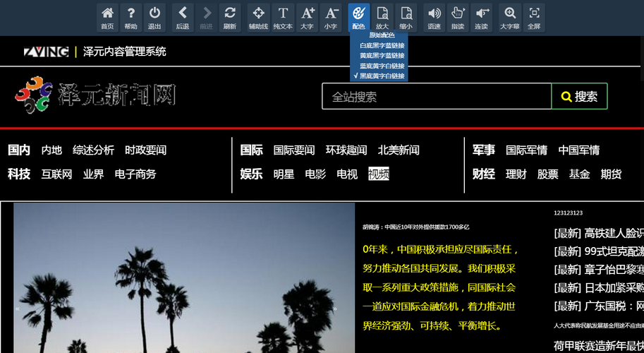Click the 全站搜索 search input field
644x353 pixels.
tap(436, 97)
